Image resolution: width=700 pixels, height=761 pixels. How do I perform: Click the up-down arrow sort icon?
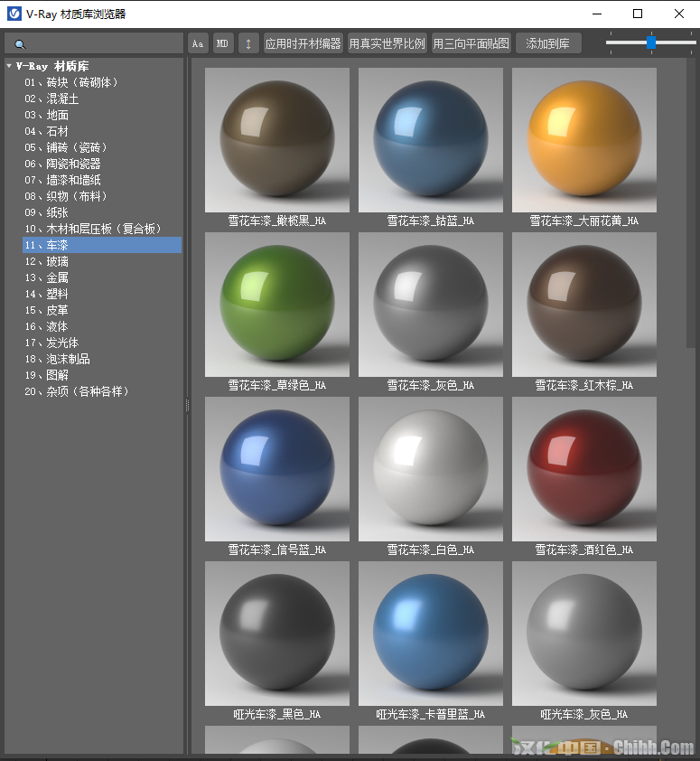[x=248, y=43]
